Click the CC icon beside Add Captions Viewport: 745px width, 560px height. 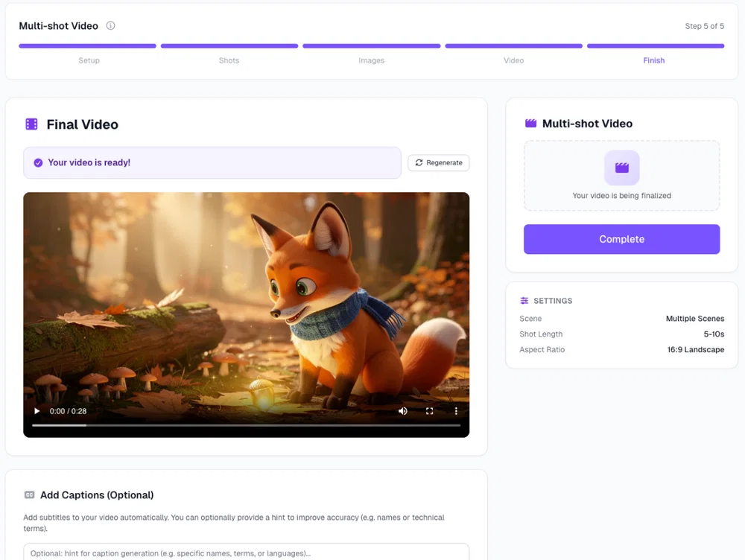pyautogui.click(x=30, y=495)
